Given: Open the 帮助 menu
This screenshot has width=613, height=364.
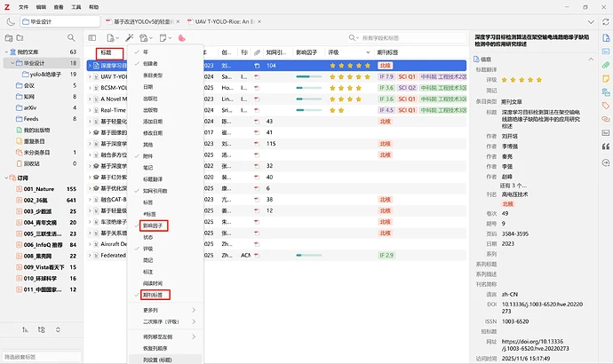Looking at the screenshot, I should pyautogui.click(x=94, y=7).
